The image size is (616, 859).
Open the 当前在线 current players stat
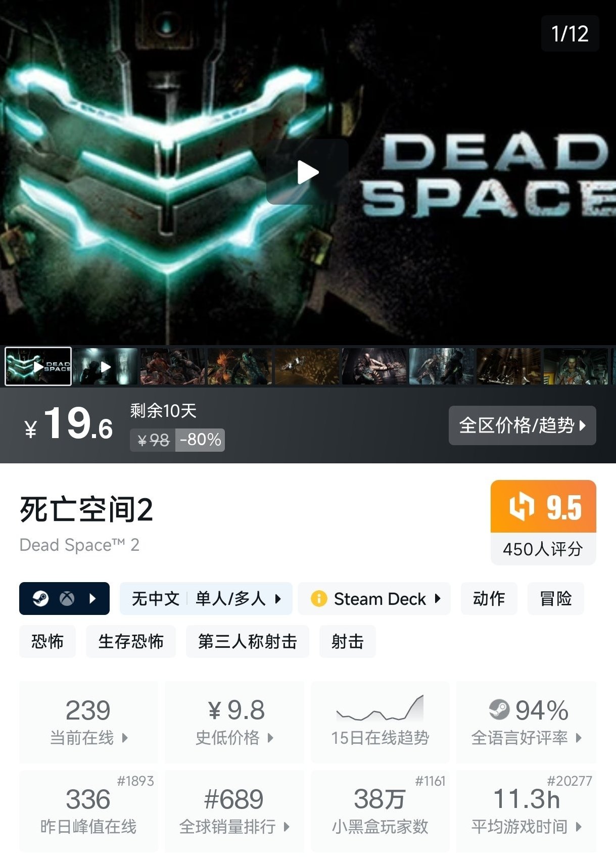click(88, 722)
